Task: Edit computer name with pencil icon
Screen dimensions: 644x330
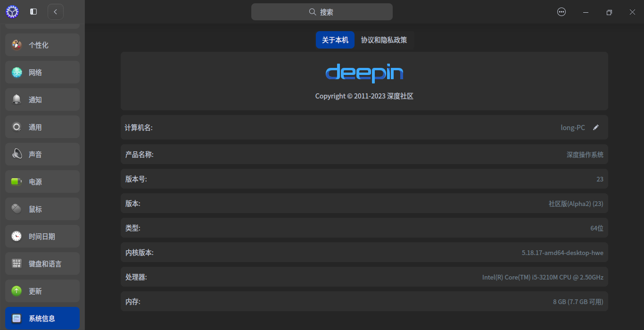Action: [x=596, y=127]
